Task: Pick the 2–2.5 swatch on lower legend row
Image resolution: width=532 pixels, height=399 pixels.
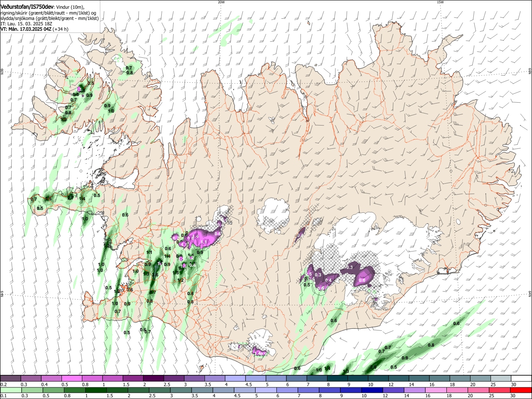Action: [x=138, y=390]
